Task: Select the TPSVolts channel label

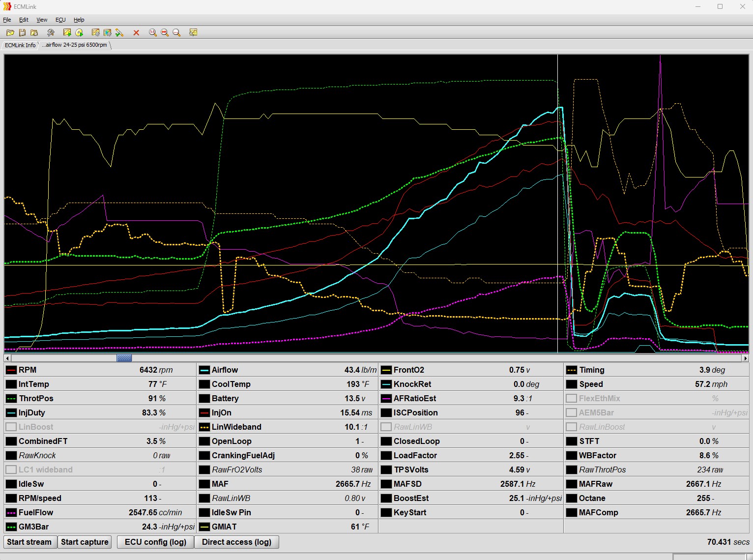Action: tap(411, 470)
